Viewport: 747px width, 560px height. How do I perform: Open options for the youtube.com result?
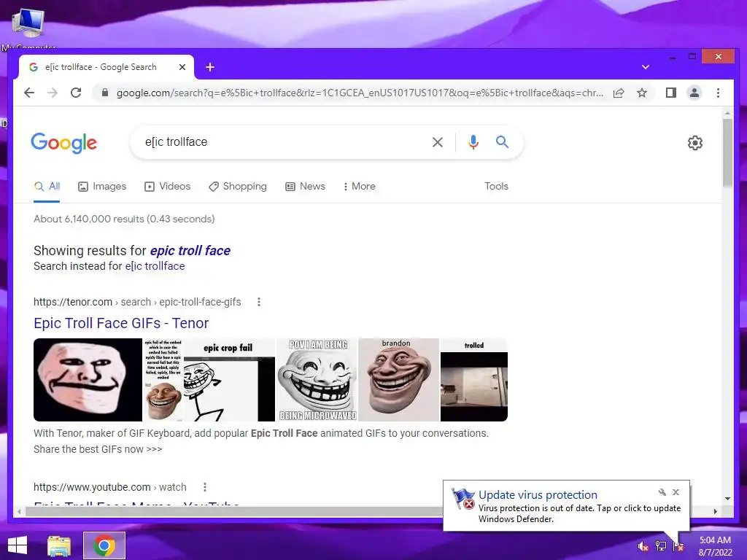(x=205, y=487)
